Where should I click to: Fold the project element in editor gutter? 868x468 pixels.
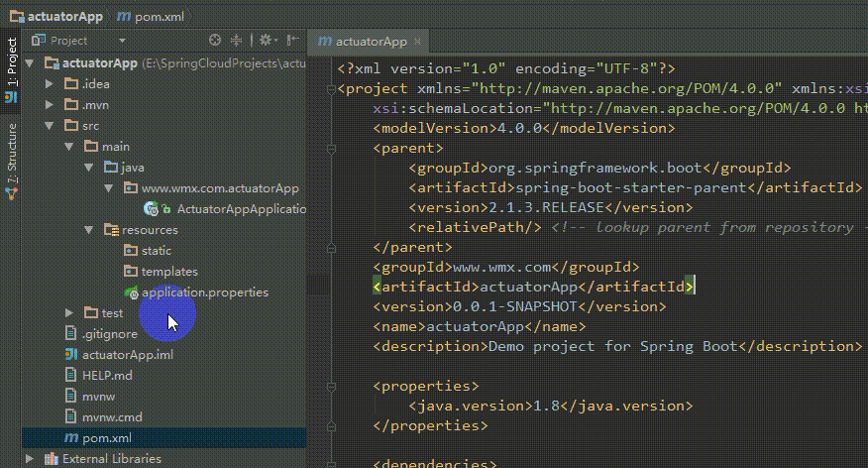click(331, 88)
